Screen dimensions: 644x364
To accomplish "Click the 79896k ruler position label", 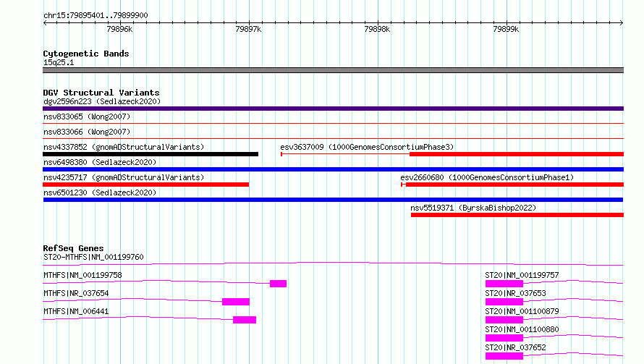I will tap(119, 29).
